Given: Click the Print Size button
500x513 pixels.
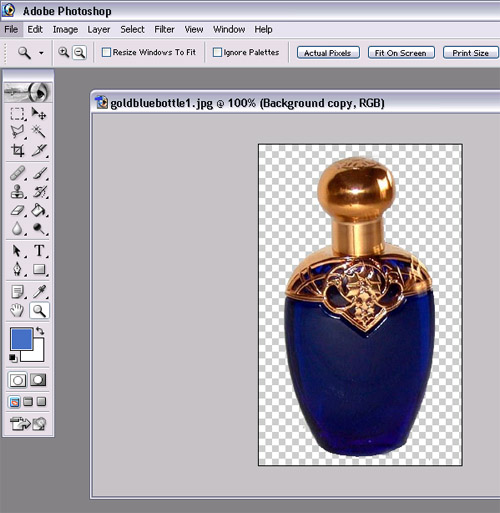Looking at the screenshot, I should [x=471, y=53].
